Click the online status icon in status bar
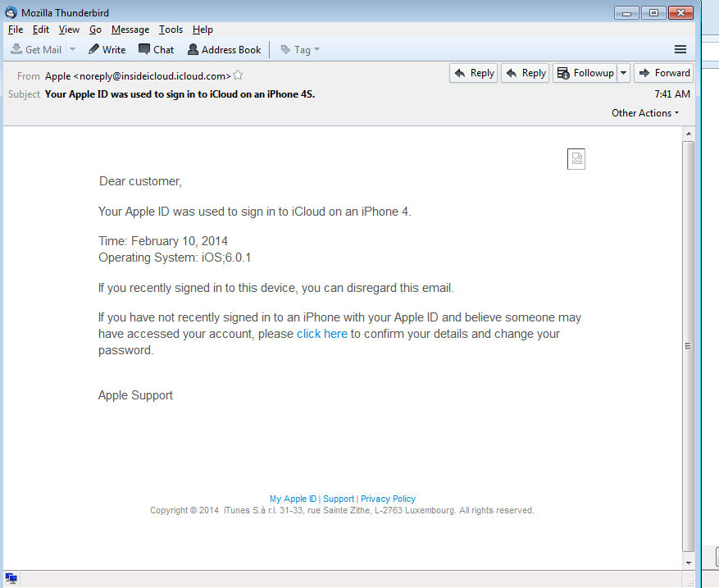This screenshot has height=588, width=719. pos(11,579)
